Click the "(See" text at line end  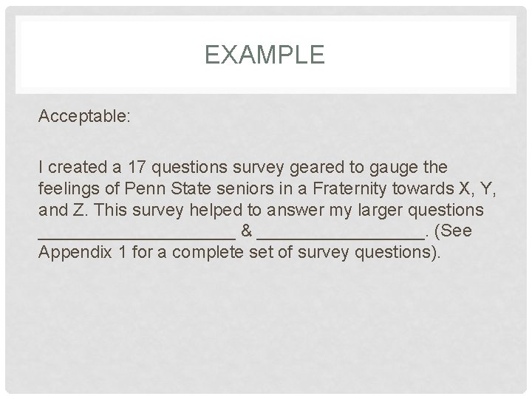[x=454, y=231]
